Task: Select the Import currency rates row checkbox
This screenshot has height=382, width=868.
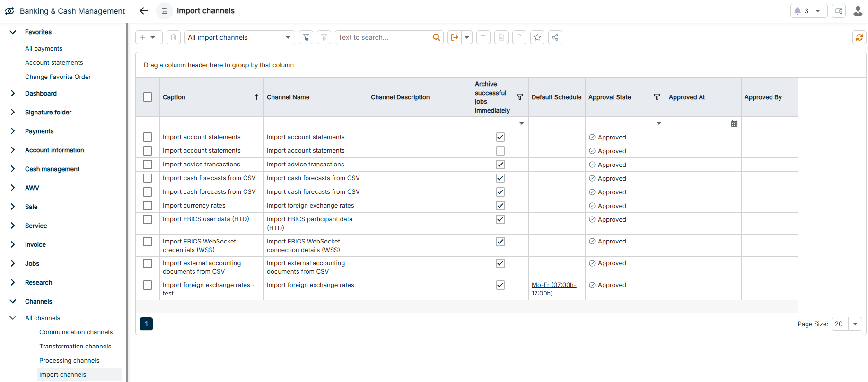Action: click(x=148, y=206)
